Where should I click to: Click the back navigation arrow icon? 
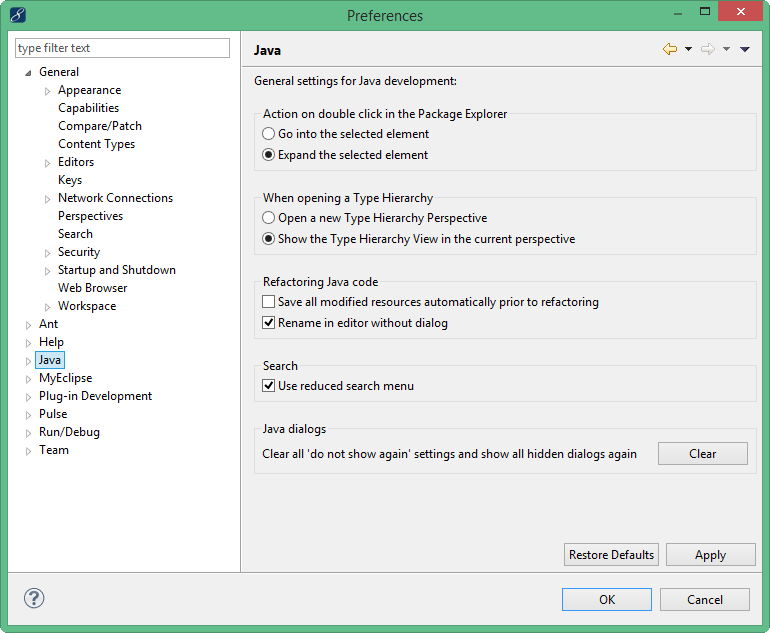click(670, 49)
